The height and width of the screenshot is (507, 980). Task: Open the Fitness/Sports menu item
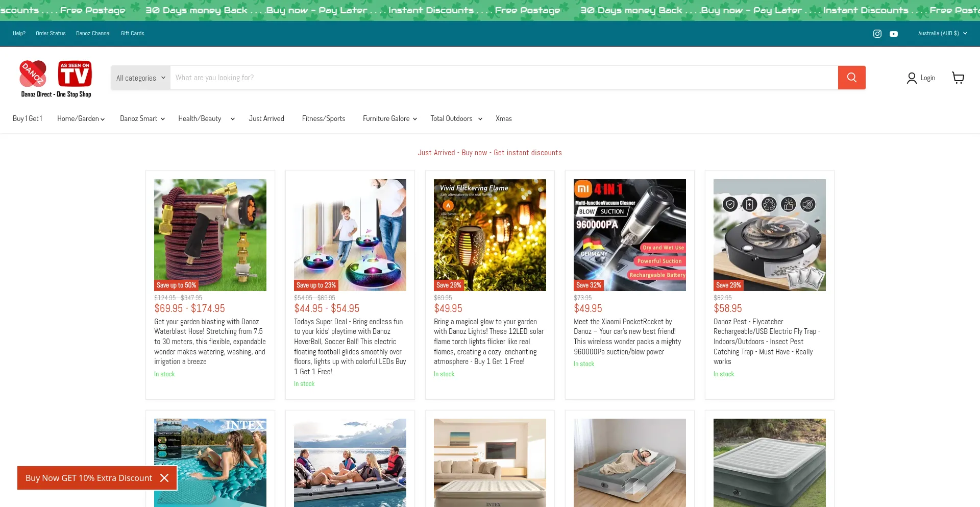click(324, 118)
